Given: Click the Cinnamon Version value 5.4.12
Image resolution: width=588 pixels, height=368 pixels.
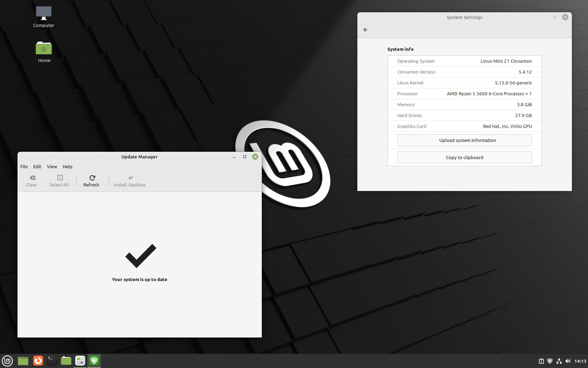Looking at the screenshot, I should tap(525, 72).
